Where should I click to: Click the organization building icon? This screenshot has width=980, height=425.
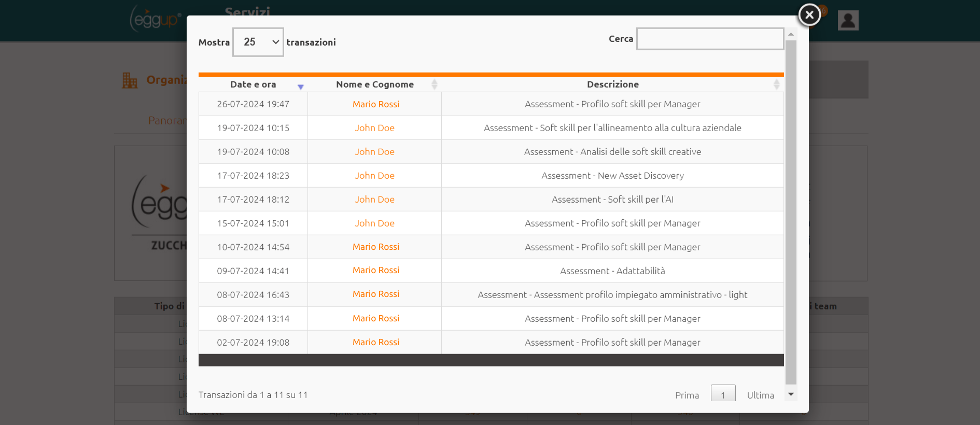click(x=130, y=80)
